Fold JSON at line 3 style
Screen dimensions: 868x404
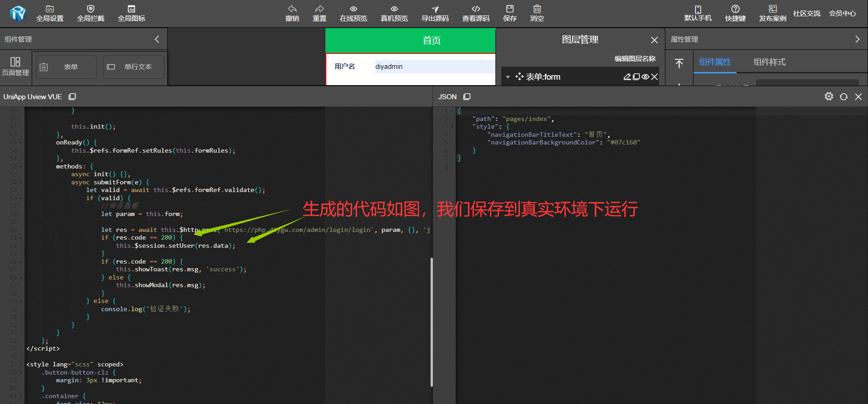[x=452, y=127]
